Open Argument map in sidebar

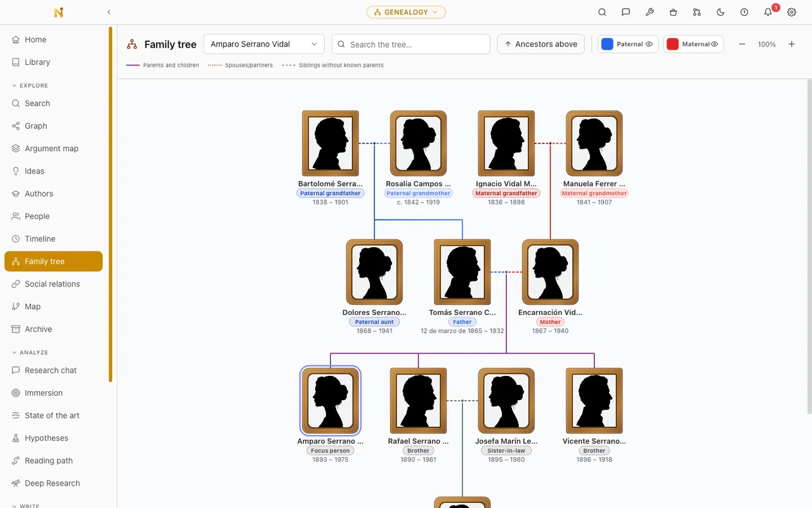(53, 149)
